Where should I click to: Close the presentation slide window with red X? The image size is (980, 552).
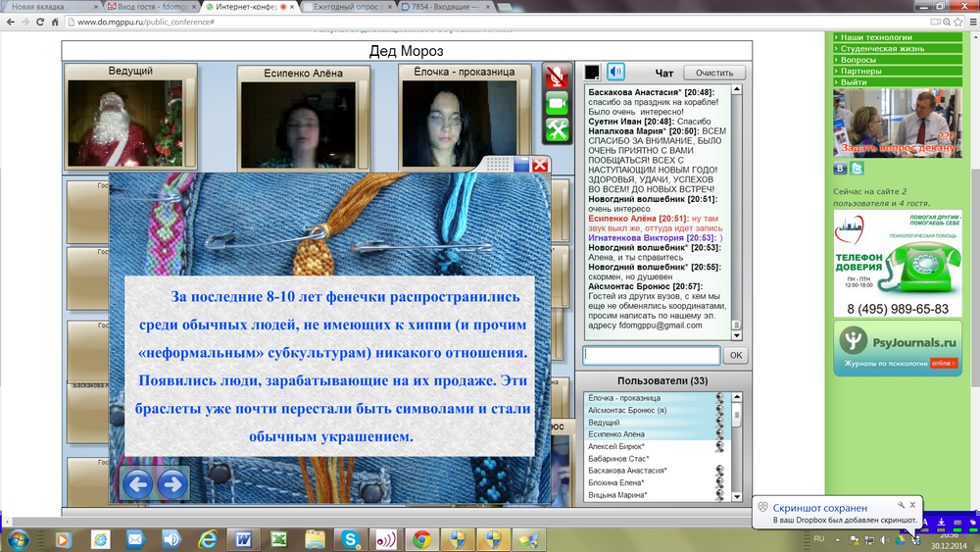point(540,165)
